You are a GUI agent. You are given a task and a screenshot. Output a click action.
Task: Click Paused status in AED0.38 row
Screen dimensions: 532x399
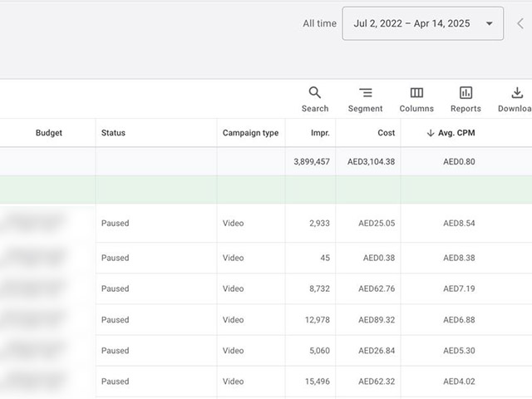[115, 258]
